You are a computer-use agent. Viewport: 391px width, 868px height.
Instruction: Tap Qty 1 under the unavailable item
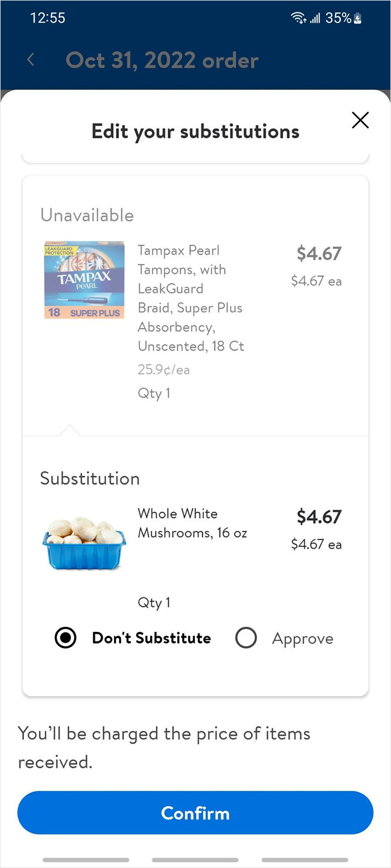pyautogui.click(x=154, y=393)
